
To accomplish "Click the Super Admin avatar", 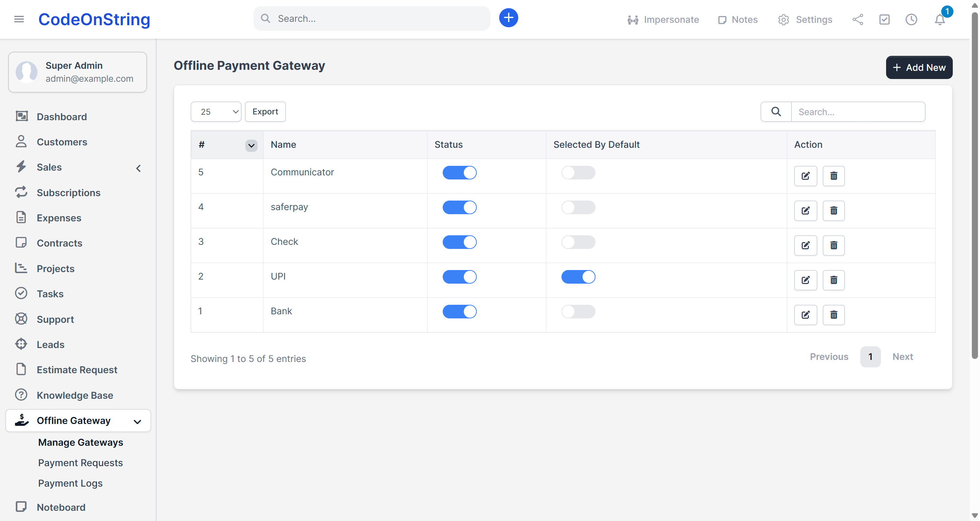I will [x=26, y=72].
